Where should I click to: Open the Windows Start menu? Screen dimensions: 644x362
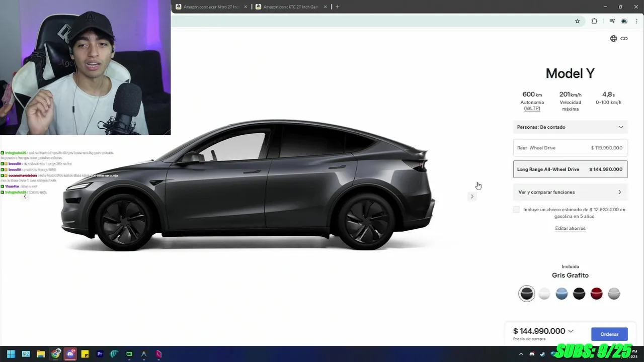[11, 354]
